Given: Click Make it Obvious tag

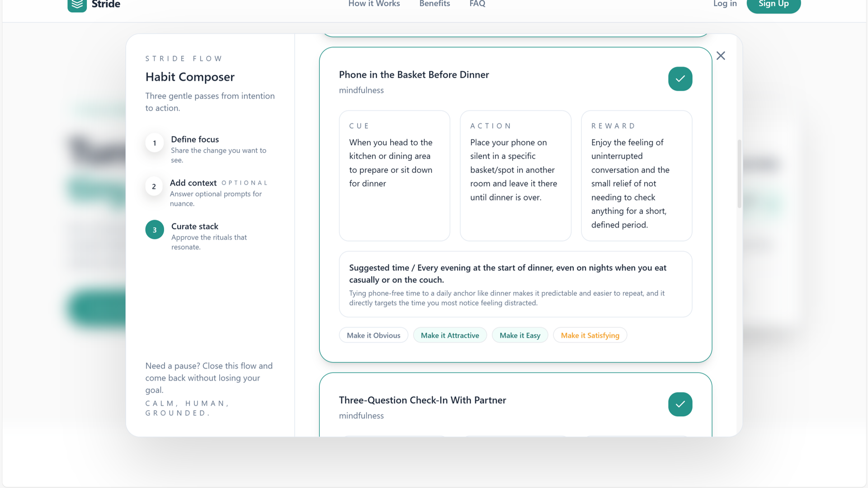Looking at the screenshot, I should click(x=373, y=335).
